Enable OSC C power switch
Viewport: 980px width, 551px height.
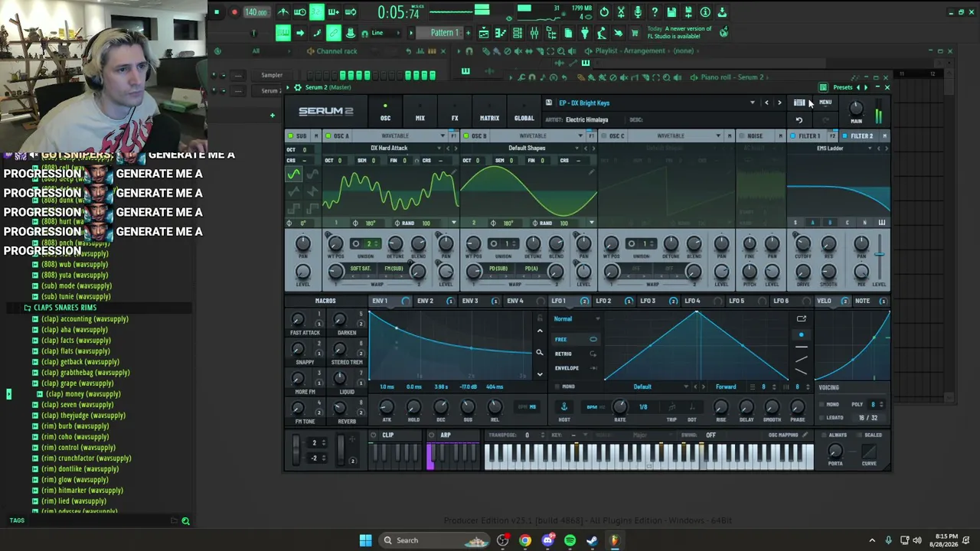[x=603, y=136]
